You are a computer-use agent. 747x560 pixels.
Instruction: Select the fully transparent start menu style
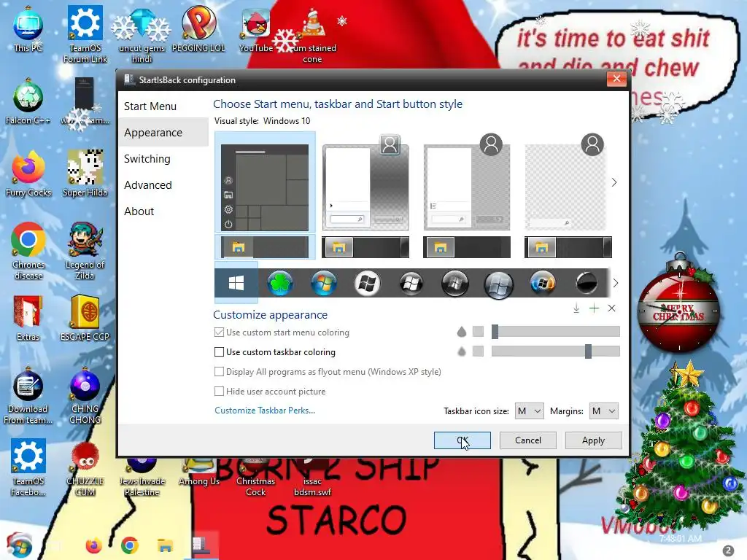pos(566,183)
